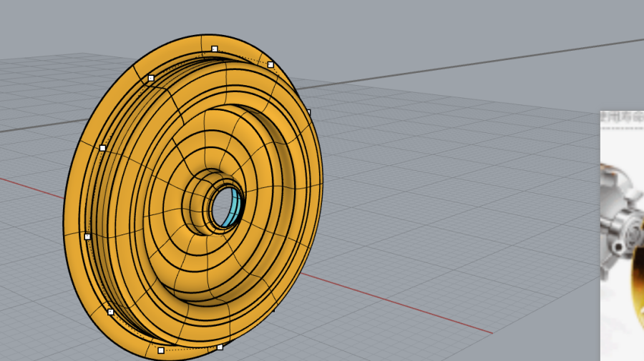Select the lower-left control point on the rim
Viewport: 644px width, 361px height.
110,312
